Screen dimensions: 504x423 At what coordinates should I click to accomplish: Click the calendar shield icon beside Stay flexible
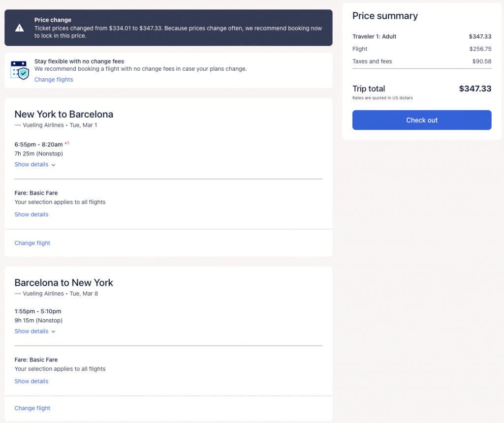point(20,70)
